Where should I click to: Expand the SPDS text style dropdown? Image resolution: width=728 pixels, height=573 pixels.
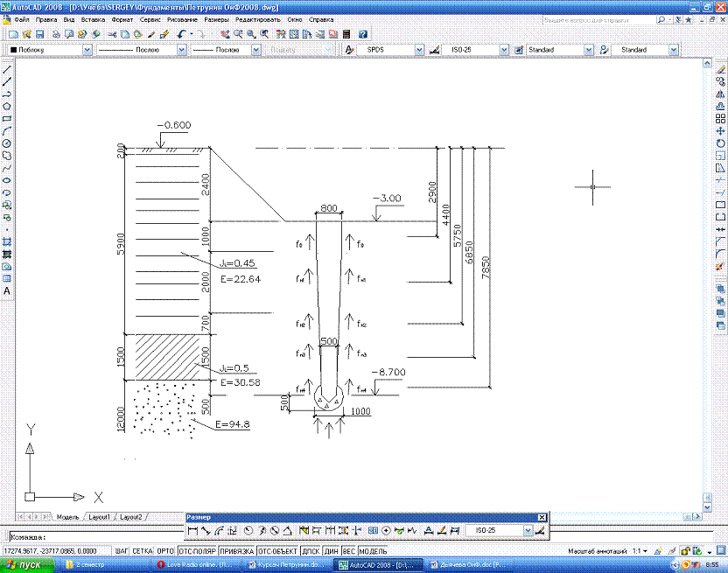[x=420, y=51]
